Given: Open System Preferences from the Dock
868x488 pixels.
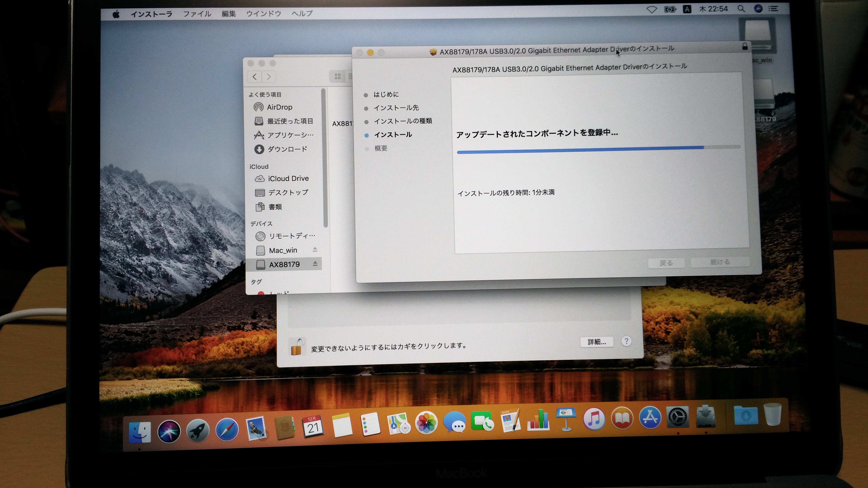Looking at the screenshot, I should coord(677,417).
